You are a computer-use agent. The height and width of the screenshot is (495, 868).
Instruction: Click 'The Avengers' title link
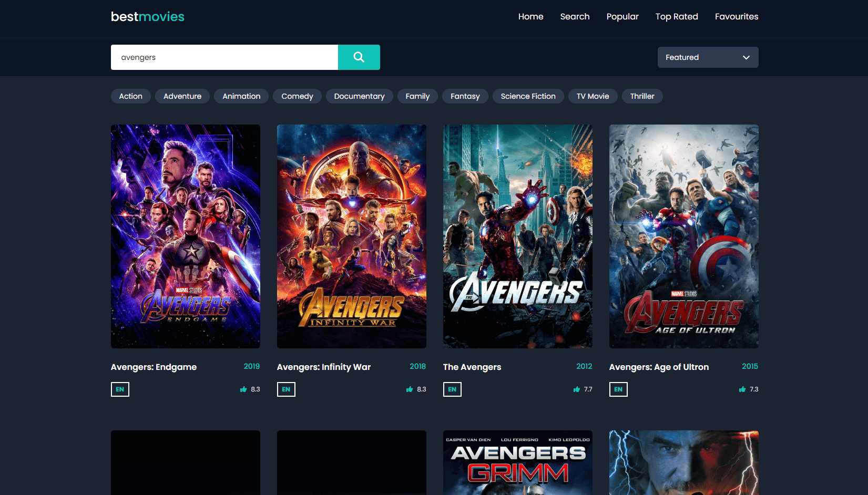[472, 367]
